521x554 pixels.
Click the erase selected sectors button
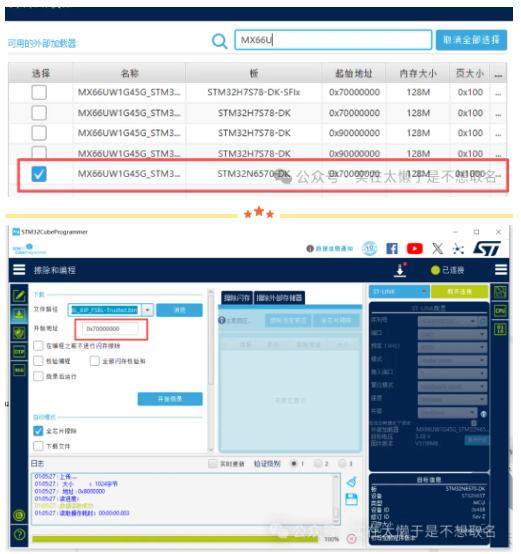[288, 320]
